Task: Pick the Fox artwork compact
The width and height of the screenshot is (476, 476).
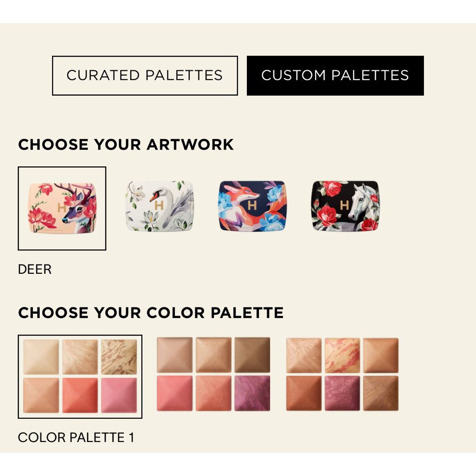Action: 252,206
